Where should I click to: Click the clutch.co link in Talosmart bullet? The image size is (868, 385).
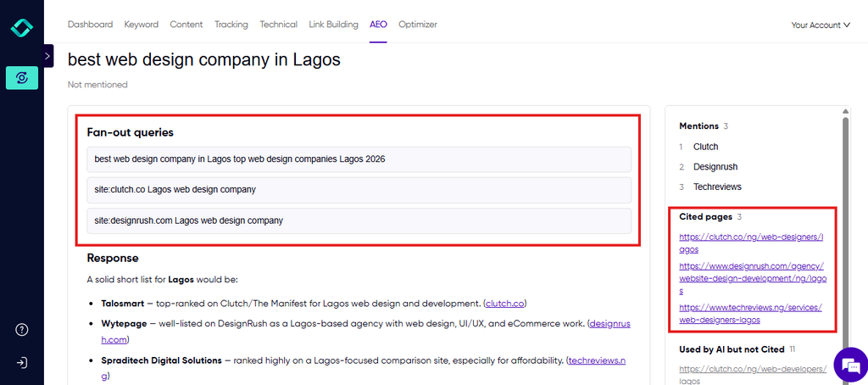point(505,304)
